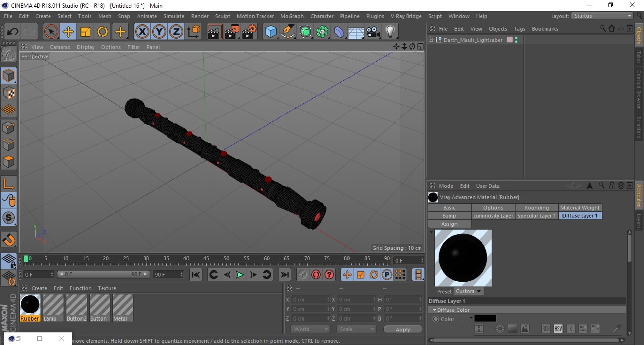Click the Apply coordinates button
Image resolution: width=644 pixels, height=345 pixels.
point(403,329)
